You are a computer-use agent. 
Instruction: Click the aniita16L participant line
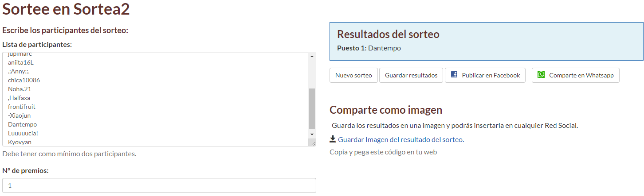point(21,62)
